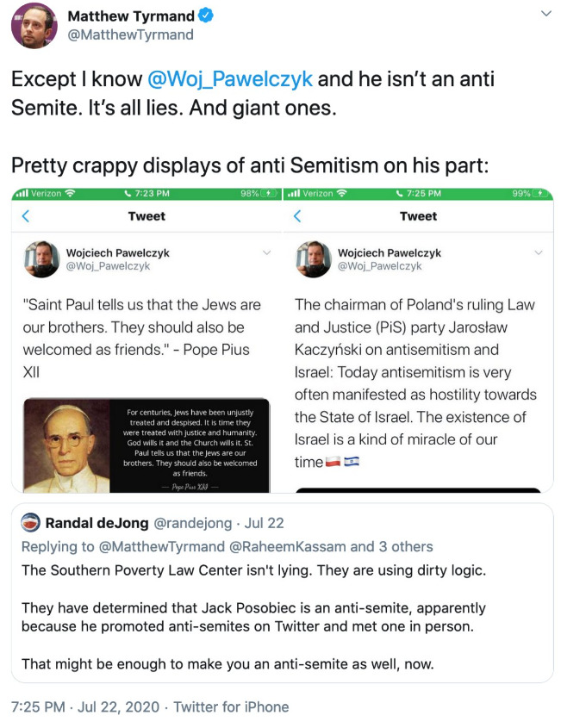Open the Pope Pius XII quote image

click(x=146, y=445)
